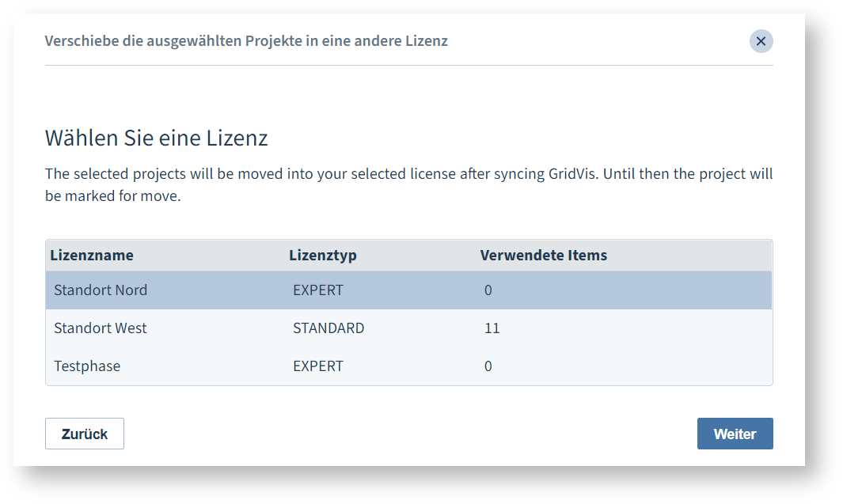Click the Zurück button

85,434
